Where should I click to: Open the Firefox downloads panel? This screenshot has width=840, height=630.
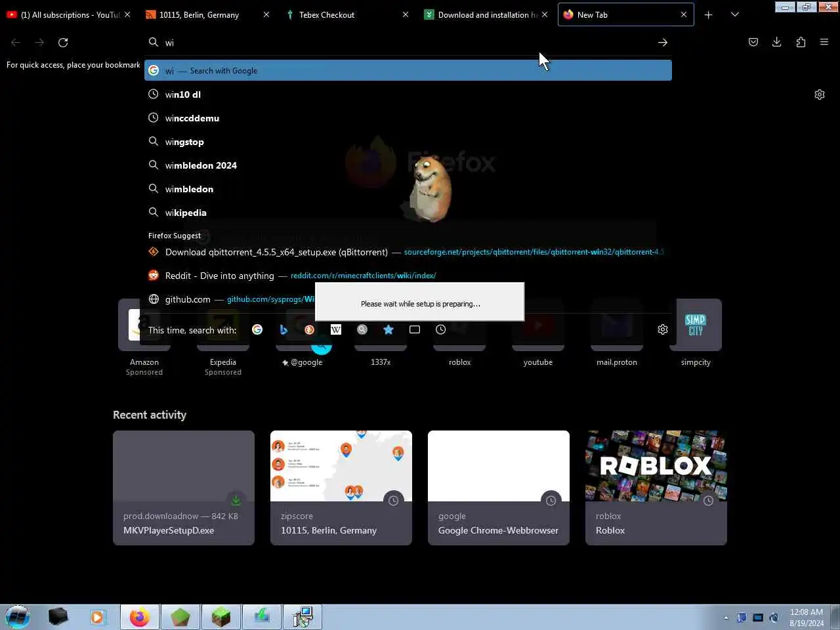coord(777,42)
